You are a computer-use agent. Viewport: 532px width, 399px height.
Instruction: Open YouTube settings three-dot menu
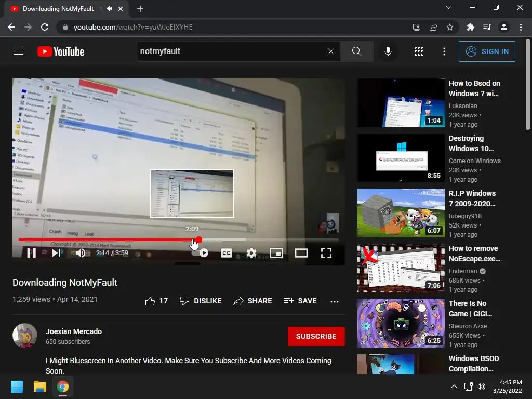coord(444,51)
